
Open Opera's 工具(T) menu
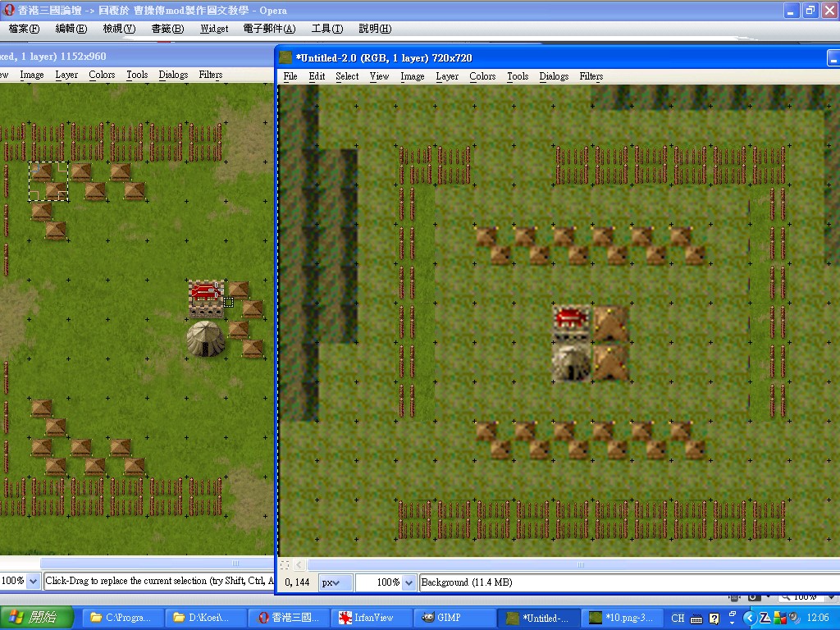327,29
